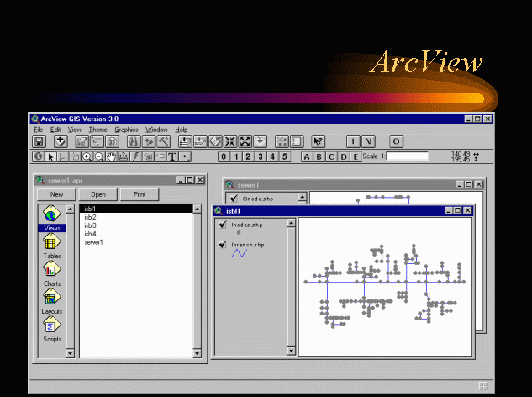Viewport: 532px width, 397px height.
Task: Open the Theme menu
Action: [x=98, y=130]
